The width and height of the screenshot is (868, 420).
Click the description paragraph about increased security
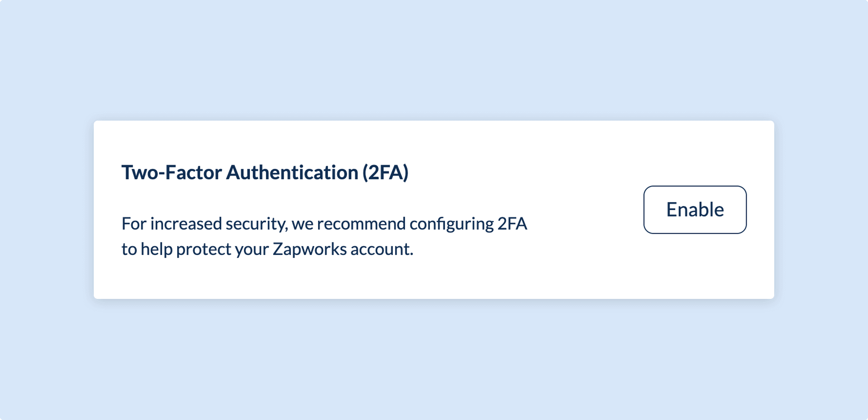click(x=324, y=236)
